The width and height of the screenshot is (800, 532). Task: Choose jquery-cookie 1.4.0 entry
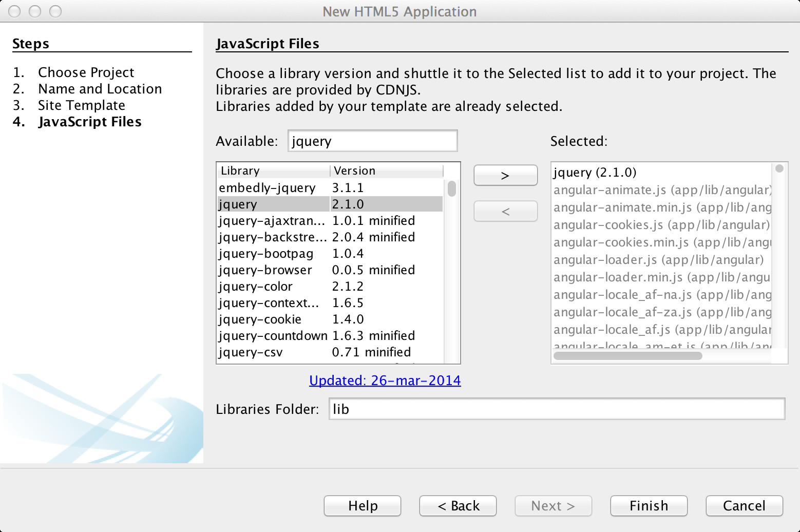click(330, 319)
